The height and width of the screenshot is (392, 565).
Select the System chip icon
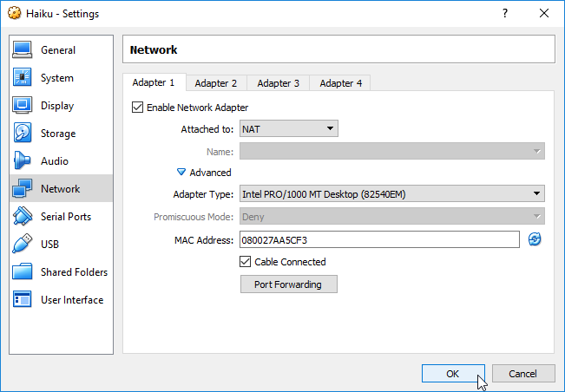tap(23, 78)
